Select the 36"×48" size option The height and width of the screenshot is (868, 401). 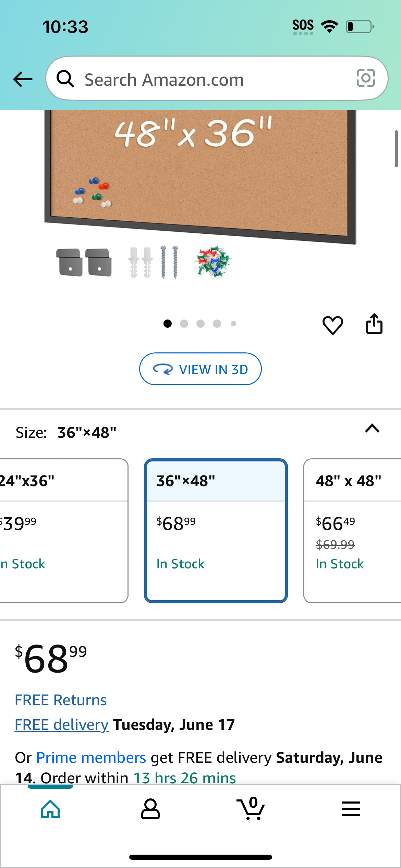(216, 530)
